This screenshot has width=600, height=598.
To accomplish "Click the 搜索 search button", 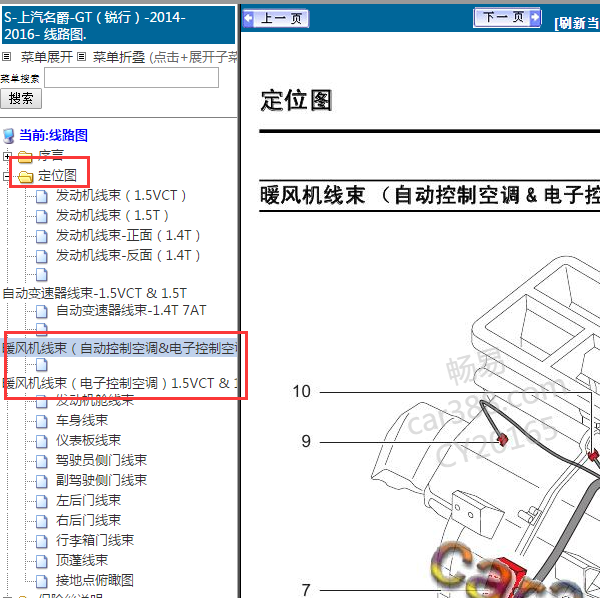I will tap(21, 99).
